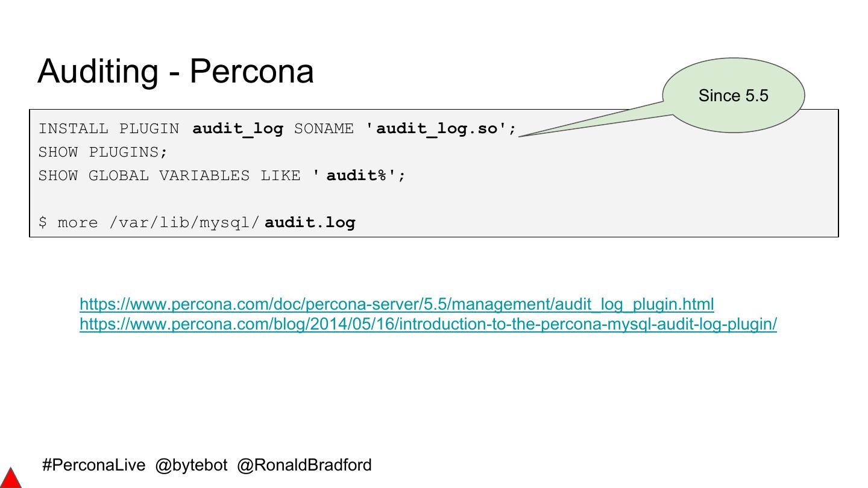868x488 pixels.
Task: Open the Percona blog introduction audit plugin link
Action: pos(428,324)
